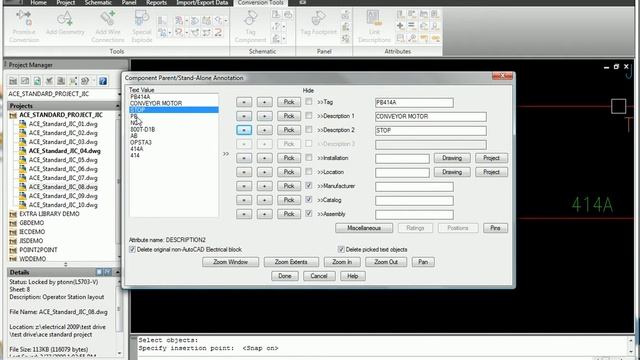Image resolution: width=640 pixels, height=360 pixels.
Task: Click Pick button for Description 2
Action: coord(289,130)
